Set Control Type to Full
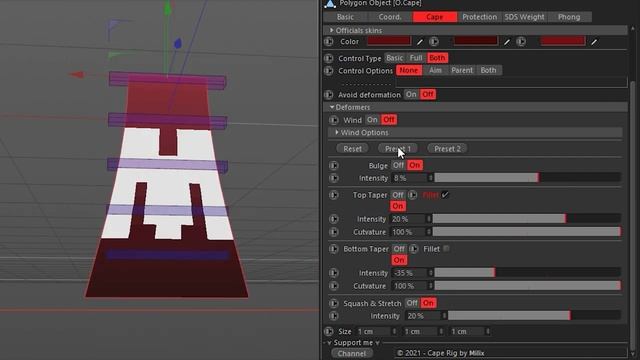Screen dimensions: 640x360 pyautogui.click(x=416, y=58)
